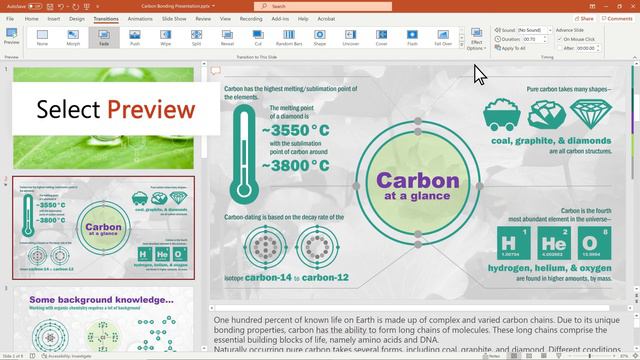The height and width of the screenshot is (360, 640).
Task: Apply the Split transition
Action: point(196,38)
